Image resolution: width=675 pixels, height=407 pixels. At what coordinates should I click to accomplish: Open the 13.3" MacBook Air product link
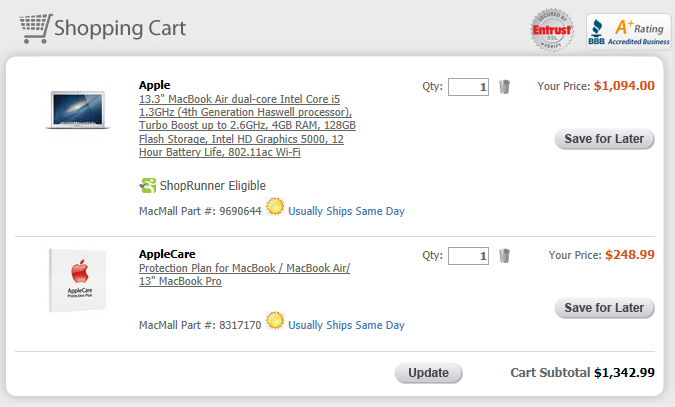[247, 125]
